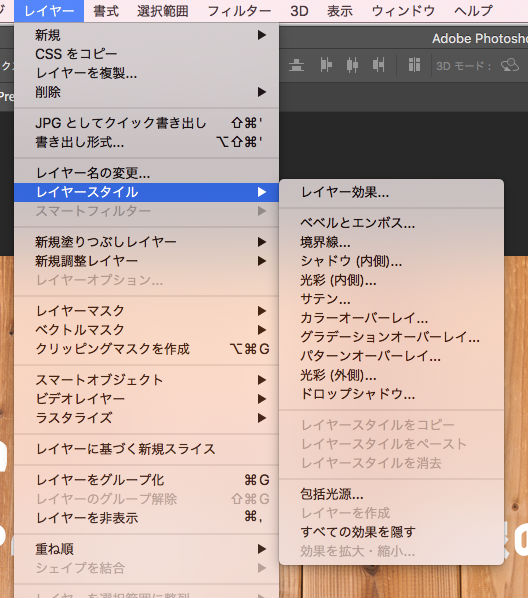
Task: Select the highlighted レイヤースタイル item
Action: (x=146, y=192)
